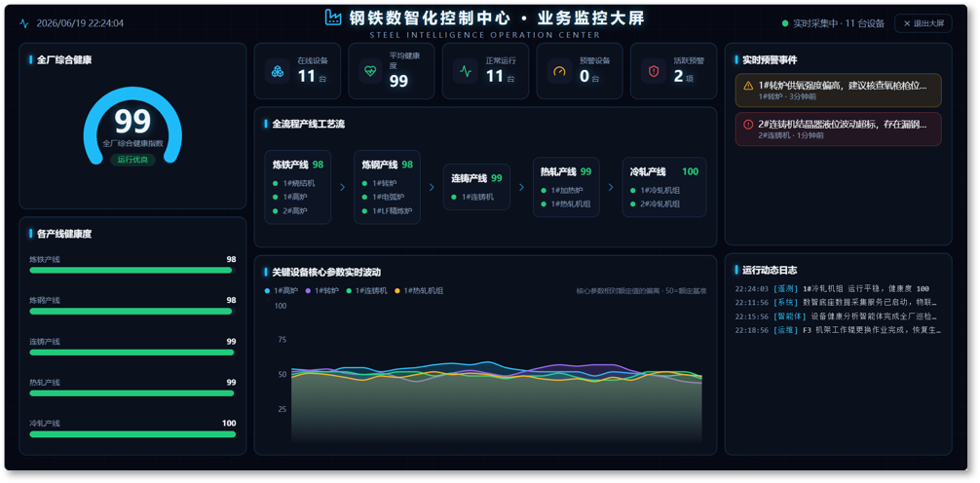Image resolution: width=980 pixels, height=483 pixels.
Task: Select the 炼钢产线 card in process flow
Action: click(387, 187)
